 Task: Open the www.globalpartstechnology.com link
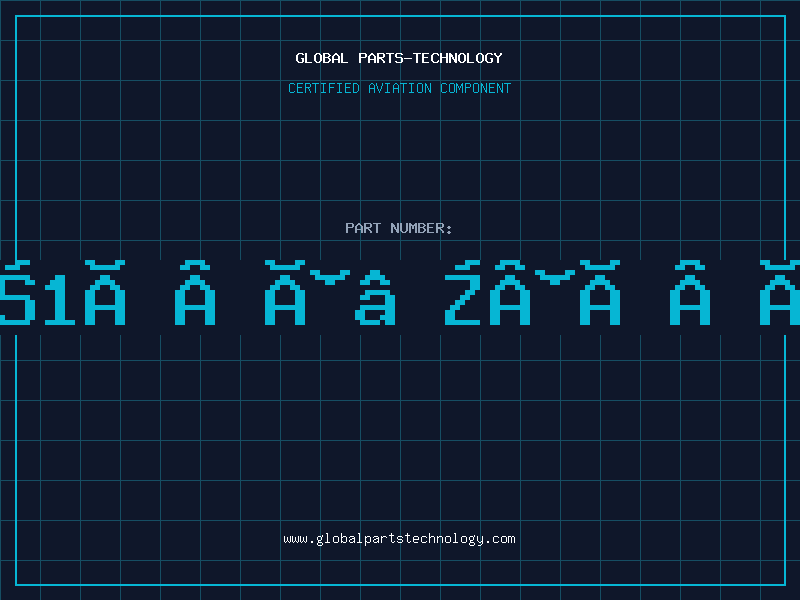click(x=399, y=539)
